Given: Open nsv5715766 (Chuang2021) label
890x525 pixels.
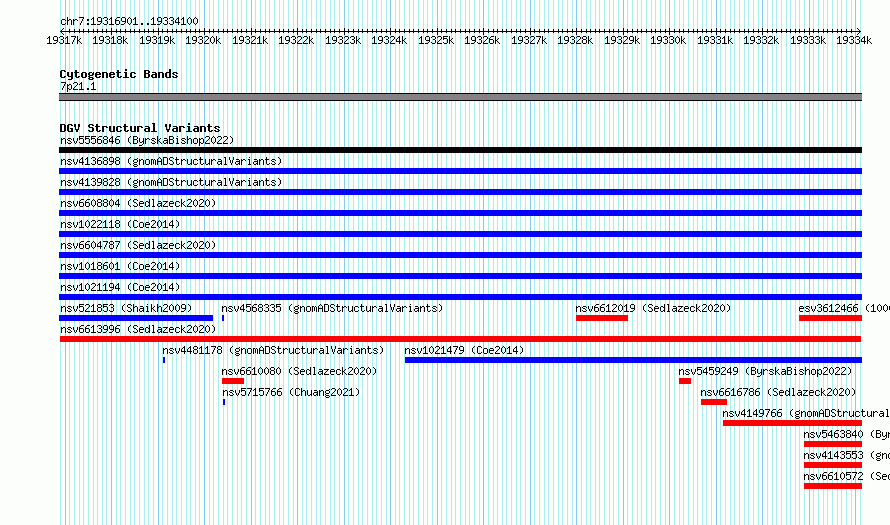Looking at the screenshot, I should click(291, 392).
